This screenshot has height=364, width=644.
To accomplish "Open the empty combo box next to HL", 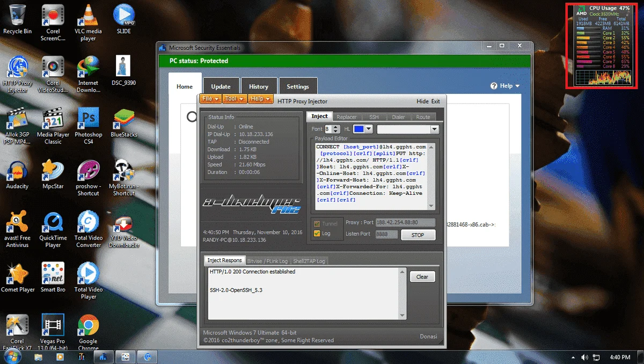I will tap(408, 129).
